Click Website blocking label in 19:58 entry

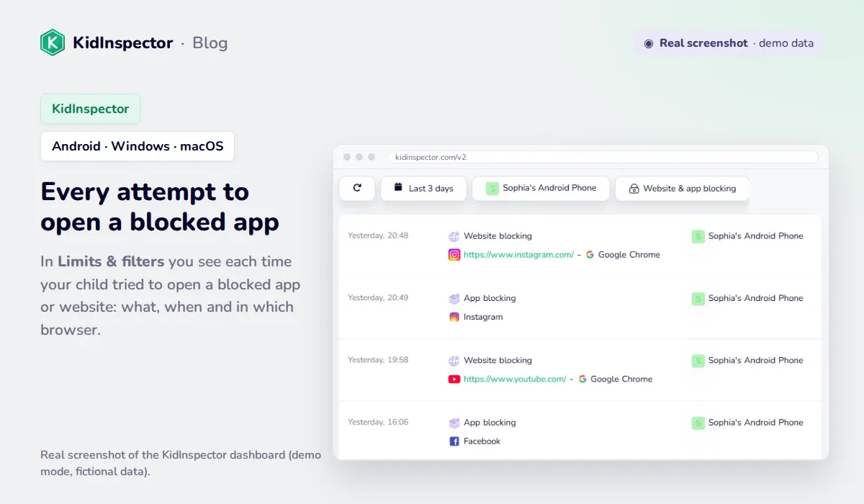pos(498,360)
